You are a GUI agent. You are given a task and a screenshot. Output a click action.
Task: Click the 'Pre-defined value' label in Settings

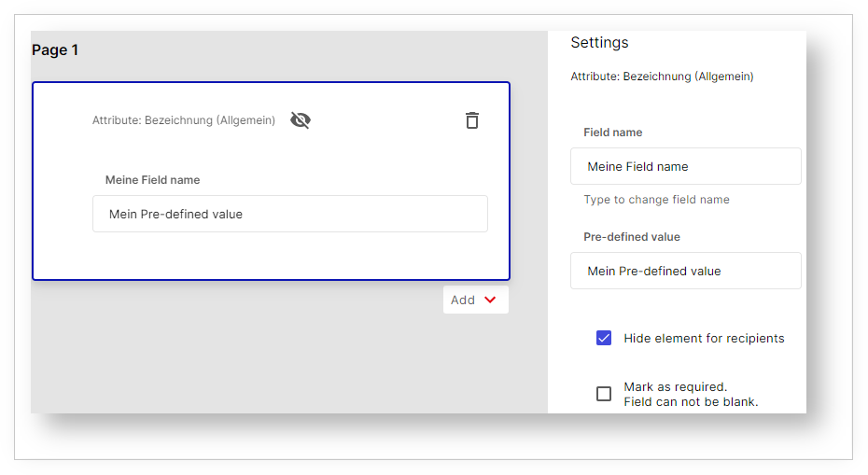pos(632,237)
